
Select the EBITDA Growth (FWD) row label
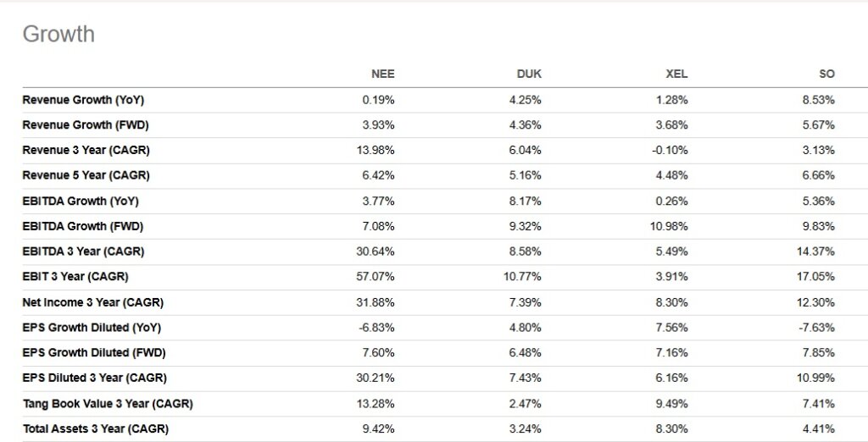click(x=82, y=227)
